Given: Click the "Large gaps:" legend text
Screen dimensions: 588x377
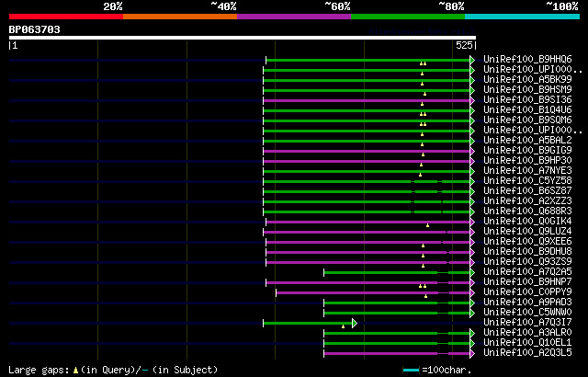Looking at the screenshot, I should click(x=39, y=371).
